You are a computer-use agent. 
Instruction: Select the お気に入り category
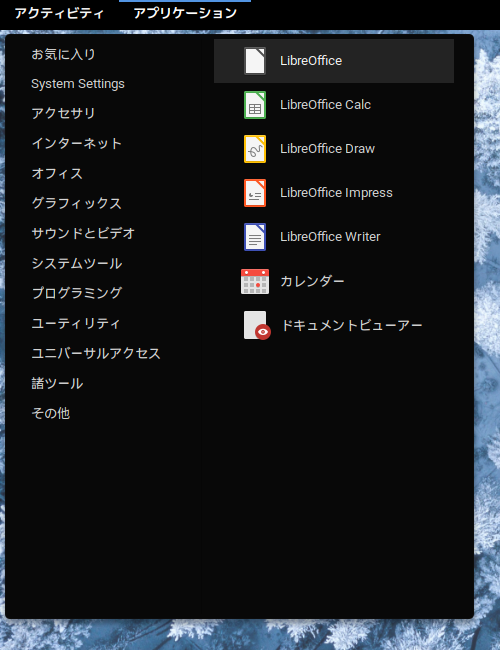(x=63, y=54)
